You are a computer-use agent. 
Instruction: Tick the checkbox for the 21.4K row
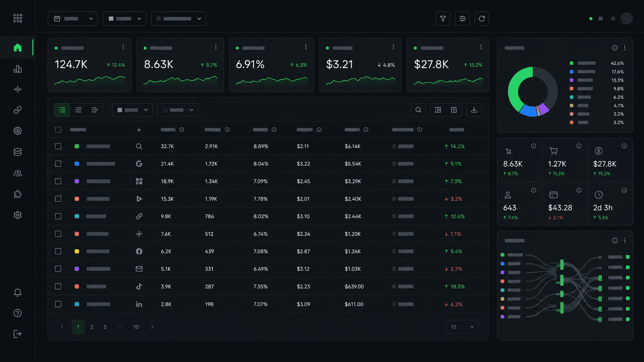pos(58,164)
